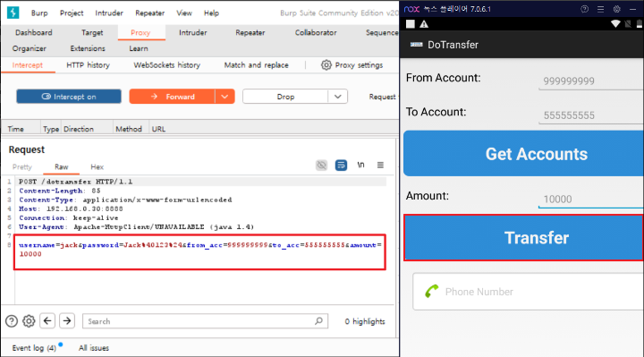This screenshot has width=644, height=357.
Task: Open the search settings gear icon
Action: (29, 321)
